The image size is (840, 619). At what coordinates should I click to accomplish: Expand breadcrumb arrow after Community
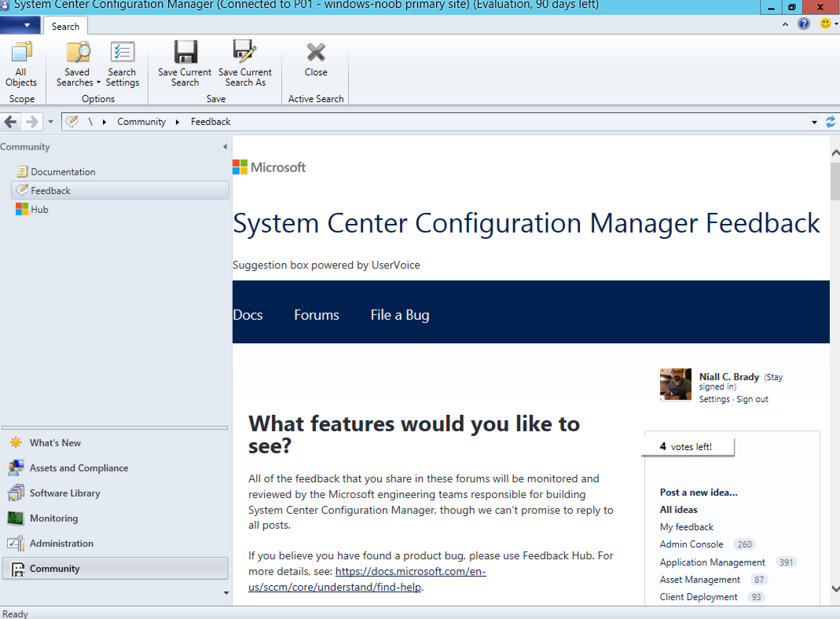pos(178,122)
